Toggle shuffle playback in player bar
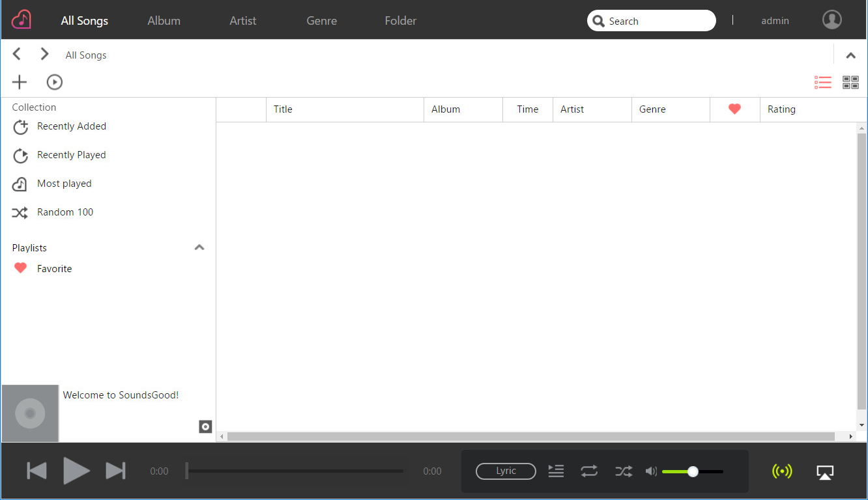 point(624,471)
